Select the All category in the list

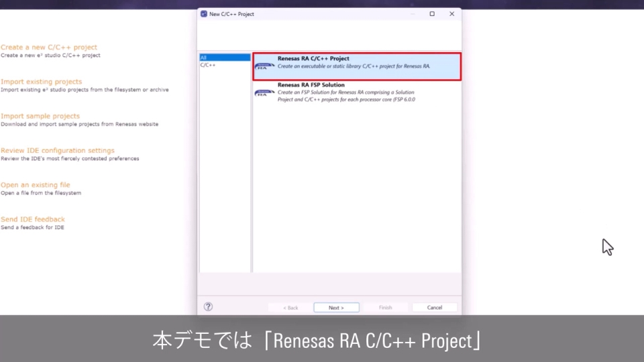[204, 58]
